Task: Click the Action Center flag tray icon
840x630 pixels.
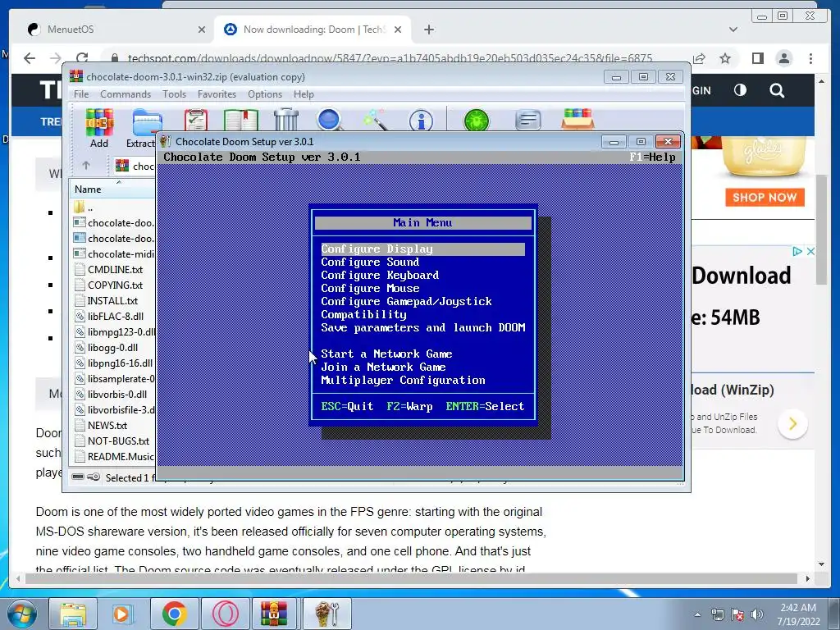Action: pos(737,614)
